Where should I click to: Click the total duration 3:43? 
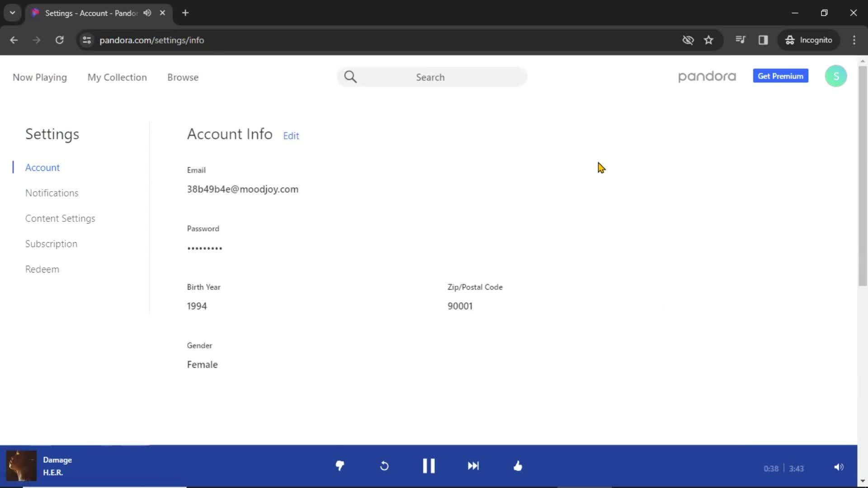(x=796, y=469)
